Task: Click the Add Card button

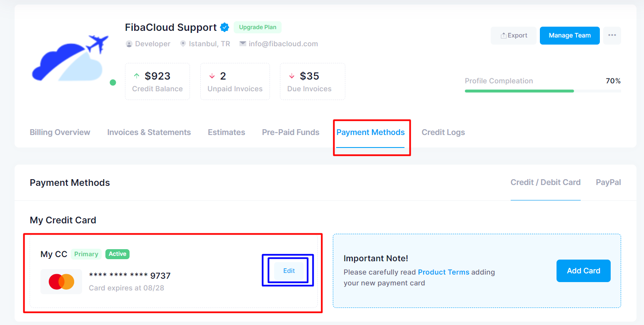Action: tap(584, 271)
